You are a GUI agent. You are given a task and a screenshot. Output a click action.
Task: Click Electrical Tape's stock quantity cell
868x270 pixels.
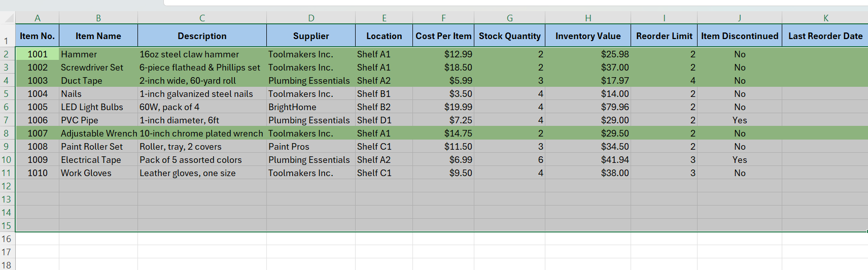(x=509, y=160)
